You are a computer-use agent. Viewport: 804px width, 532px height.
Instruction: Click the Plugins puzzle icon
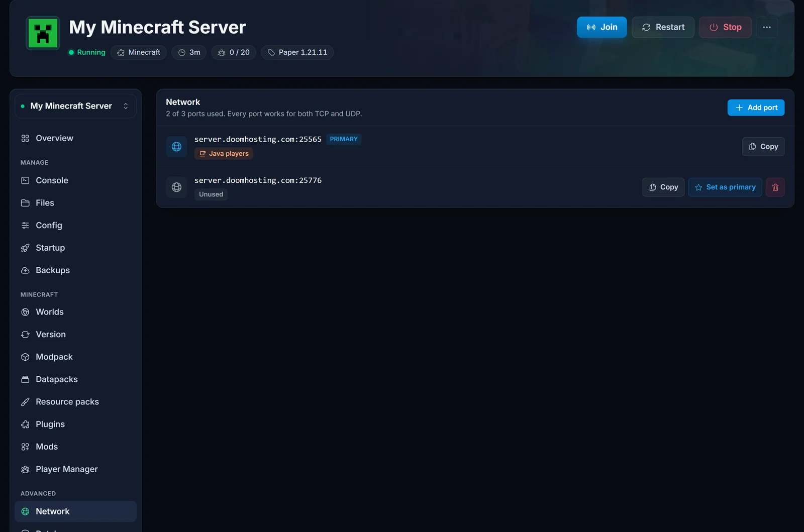coord(25,424)
